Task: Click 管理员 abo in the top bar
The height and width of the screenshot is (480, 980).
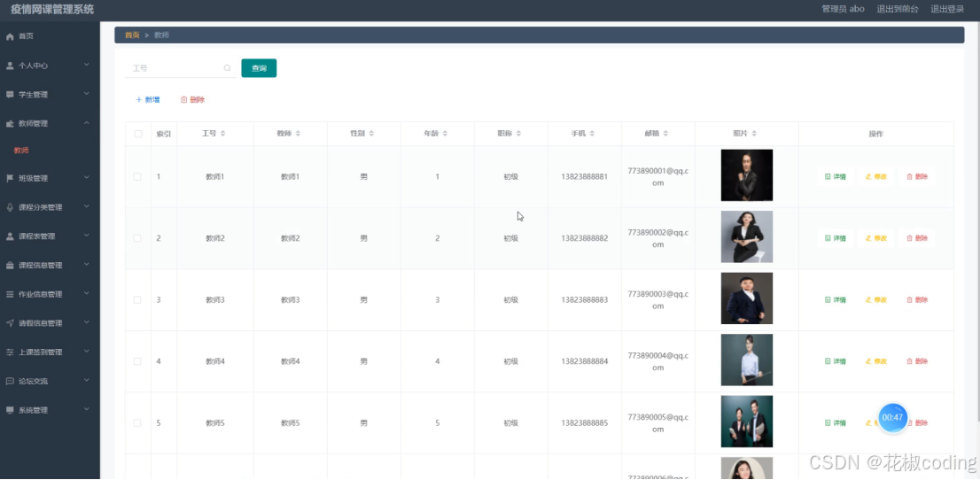Action: [x=844, y=9]
